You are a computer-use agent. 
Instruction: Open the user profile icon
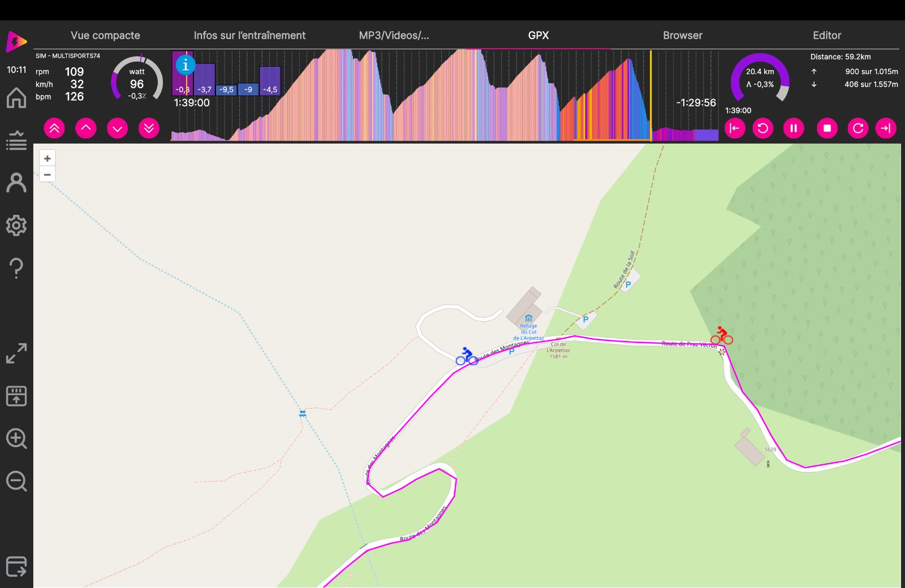tap(16, 183)
